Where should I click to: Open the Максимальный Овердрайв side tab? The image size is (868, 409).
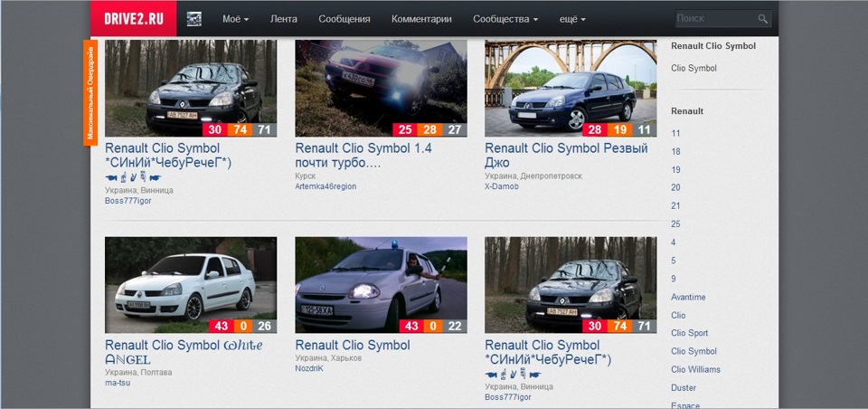[x=90, y=92]
